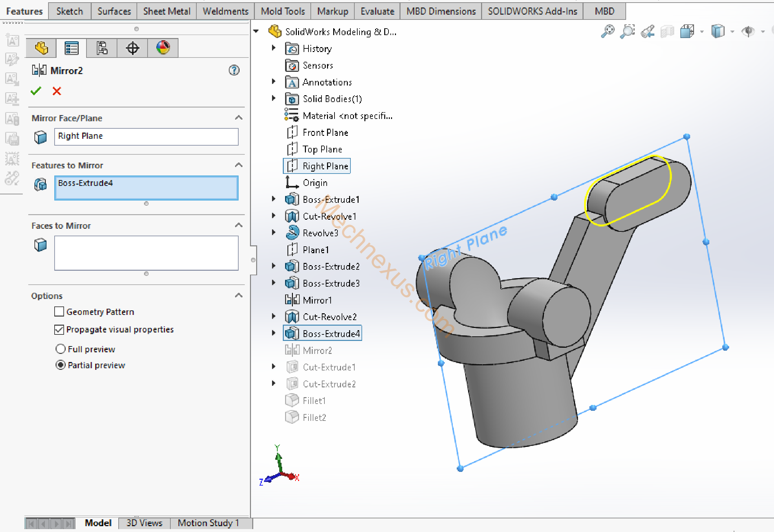Cancel Mirror2 with the red X

[x=57, y=91]
